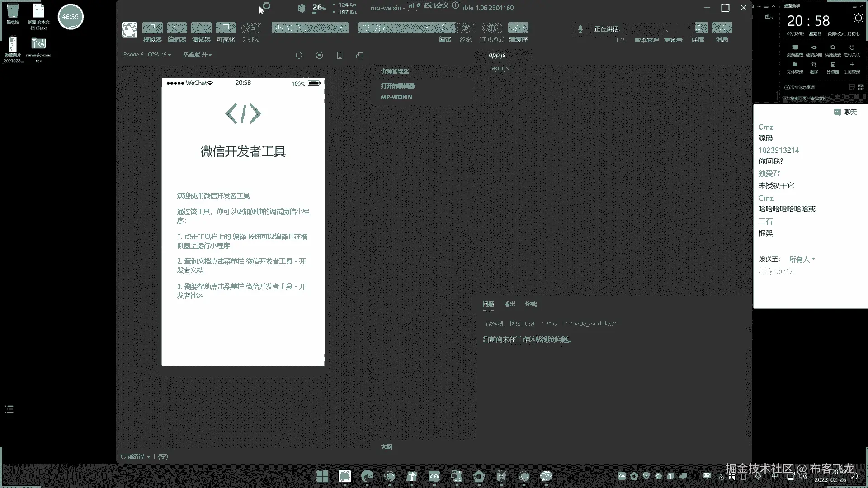Click the user avatar icon

[130, 29]
